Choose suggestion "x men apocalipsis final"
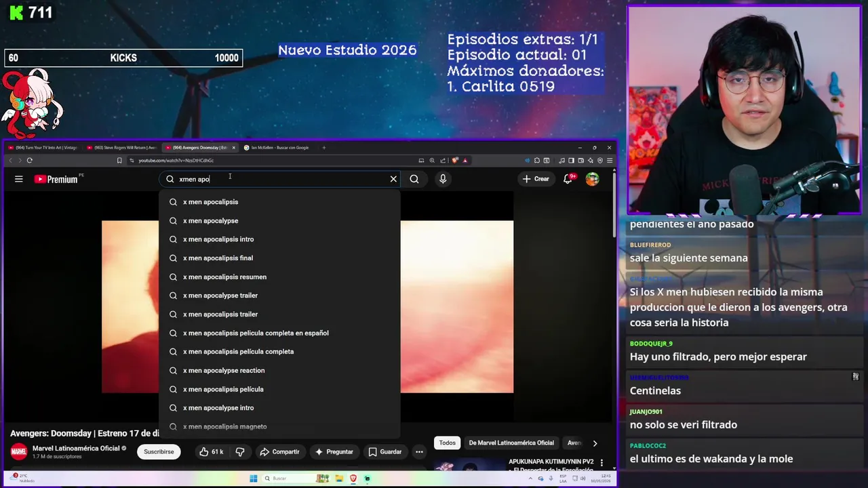The width and height of the screenshot is (868, 488). coord(279,258)
